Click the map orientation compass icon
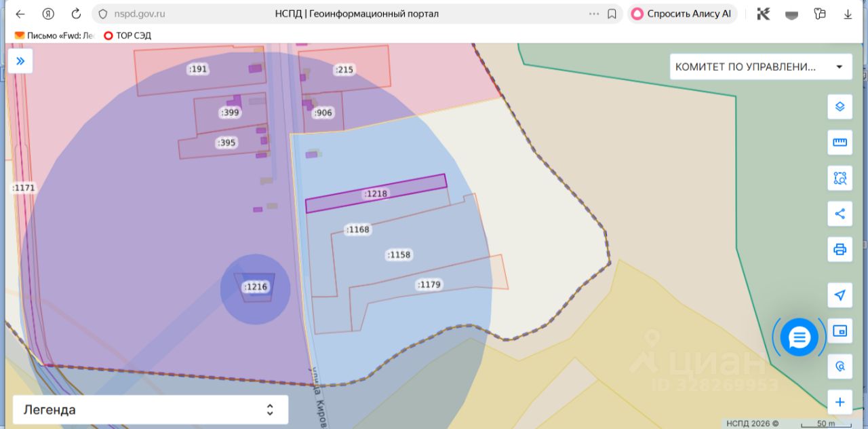Image resolution: width=868 pixels, height=429 pixels. pos(840,367)
